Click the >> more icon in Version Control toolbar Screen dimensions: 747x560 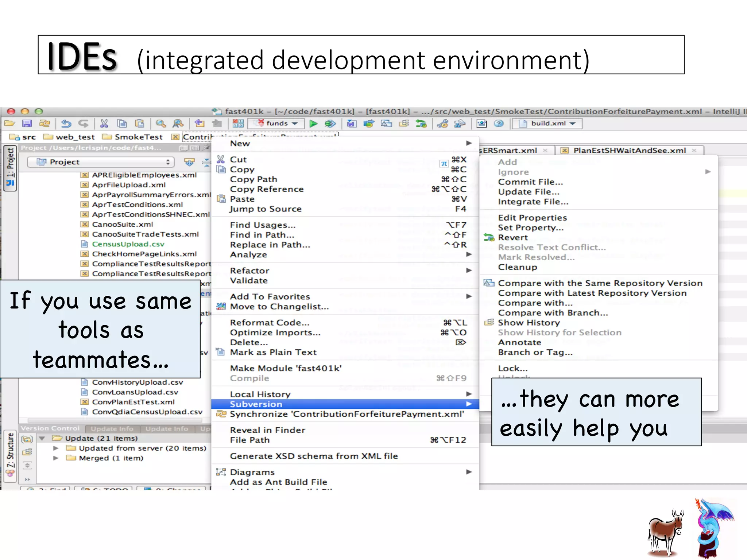coord(27,479)
